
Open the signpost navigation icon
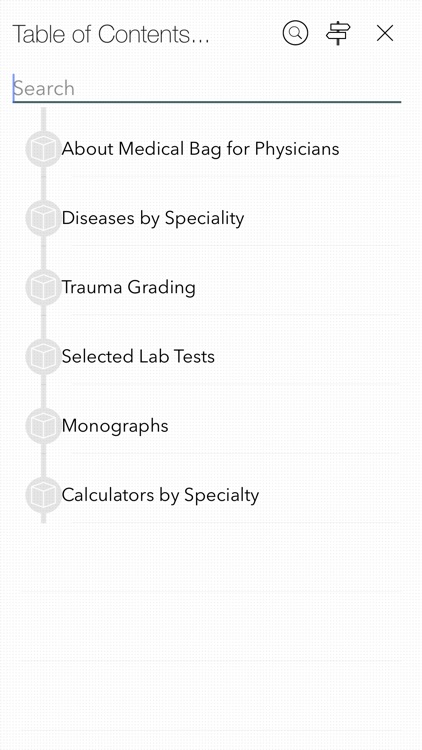[338, 33]
